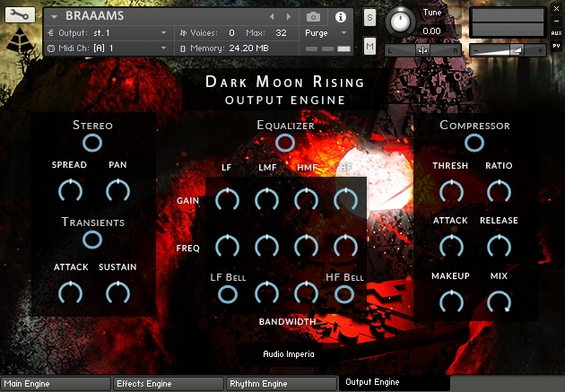Click the L-R pan slider
The image size is (565, 392).
pyautogui.click(x=422, y=50)
